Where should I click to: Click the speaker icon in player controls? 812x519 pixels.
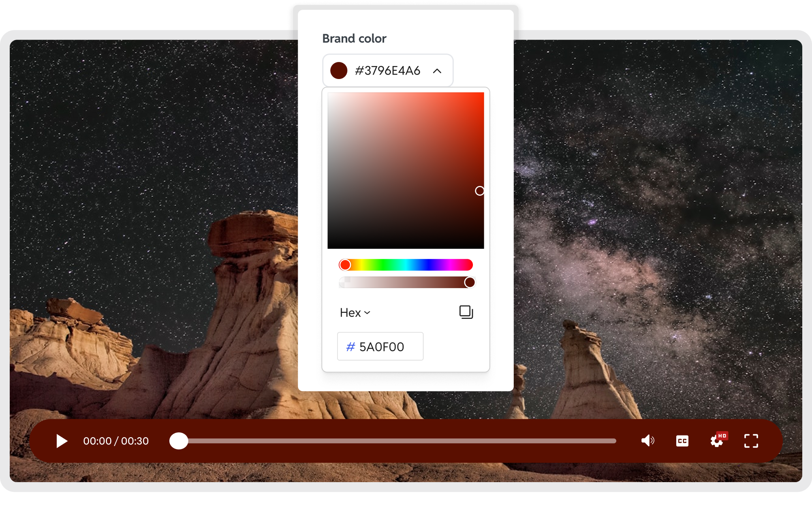point(647,441)
